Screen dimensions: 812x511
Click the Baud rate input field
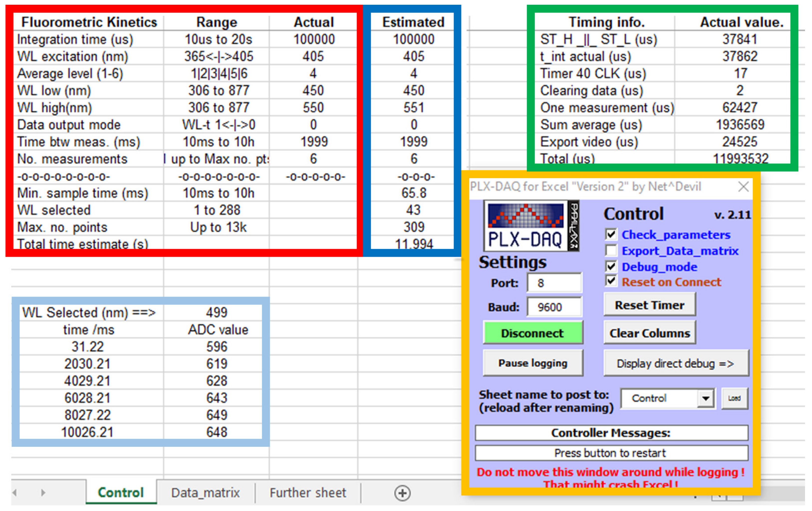pos(554,307)
